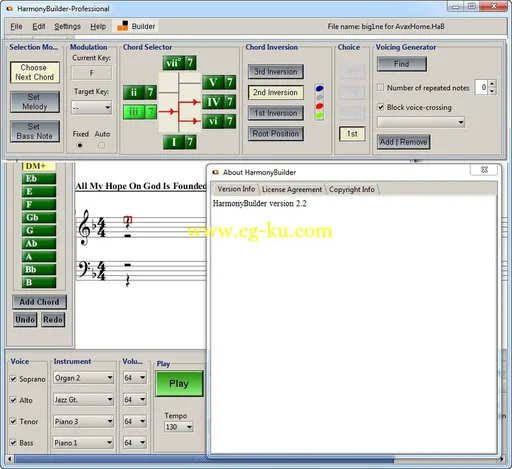Image resolution: width=512 pixels, height=469 pixels.
Task: Open the Soprano volume dropdown
Action: [x=135, y=378]
